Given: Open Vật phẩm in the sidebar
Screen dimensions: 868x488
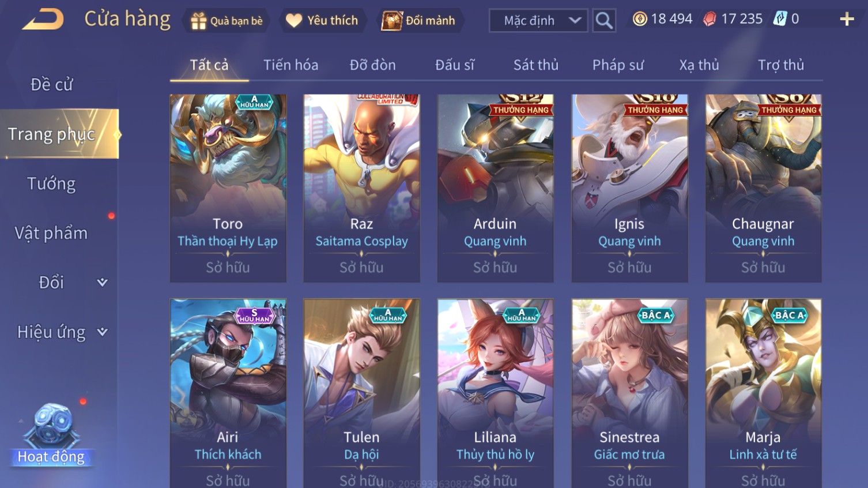Looking at the screenshot, I should coord(51,233).
